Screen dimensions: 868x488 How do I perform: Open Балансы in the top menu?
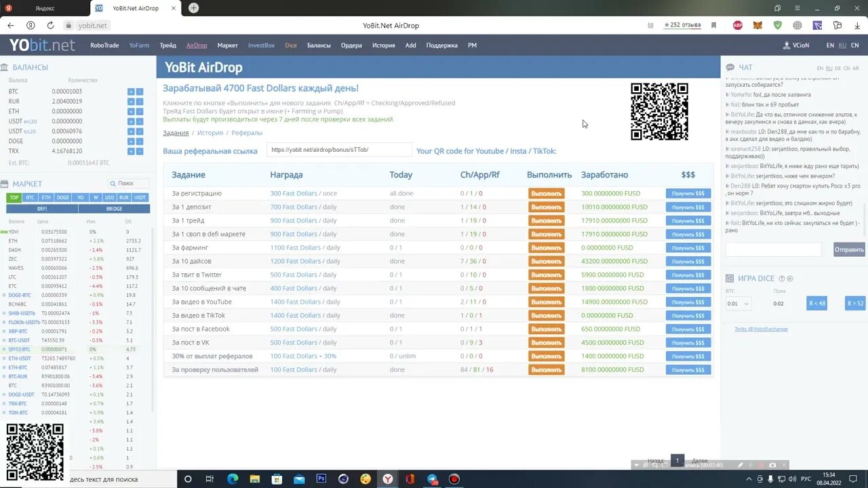pyautogui.click(x=319, y=45)
